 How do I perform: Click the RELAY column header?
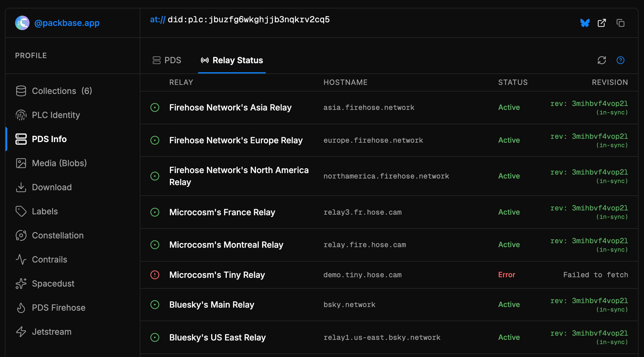tap(181, 82)
